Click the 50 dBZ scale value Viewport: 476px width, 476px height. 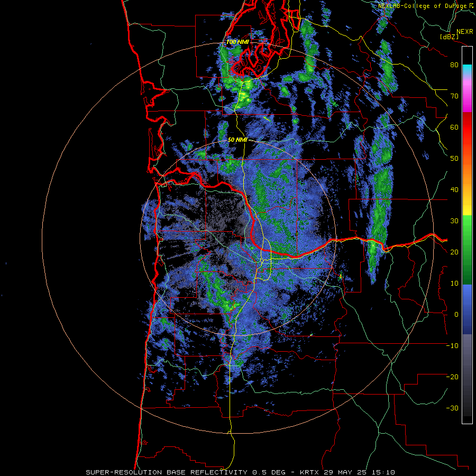point(454,159)
